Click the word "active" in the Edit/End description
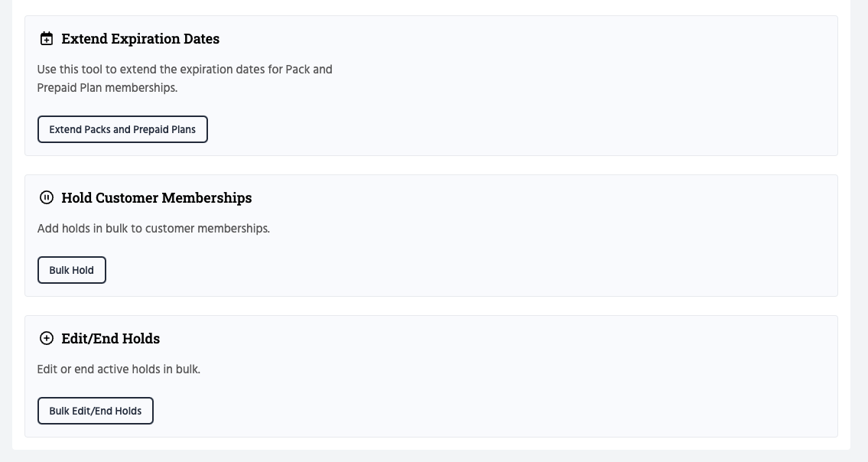 tap(115, 369)
